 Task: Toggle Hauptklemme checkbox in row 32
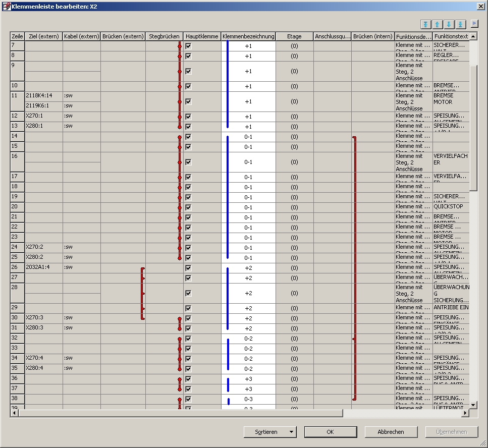pyautogui.click(x=188, y=339)
